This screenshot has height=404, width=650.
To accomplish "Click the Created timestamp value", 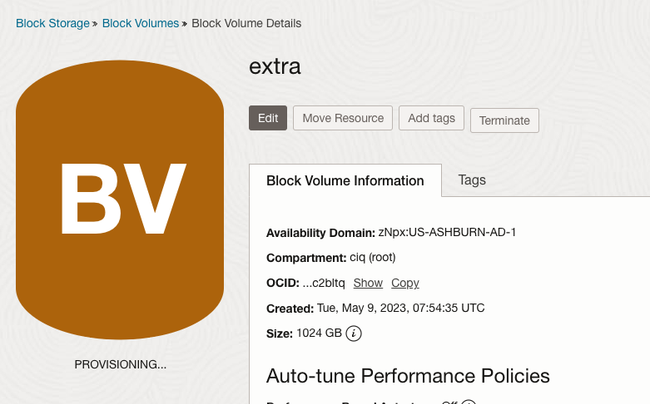I will tap(400, 308).
